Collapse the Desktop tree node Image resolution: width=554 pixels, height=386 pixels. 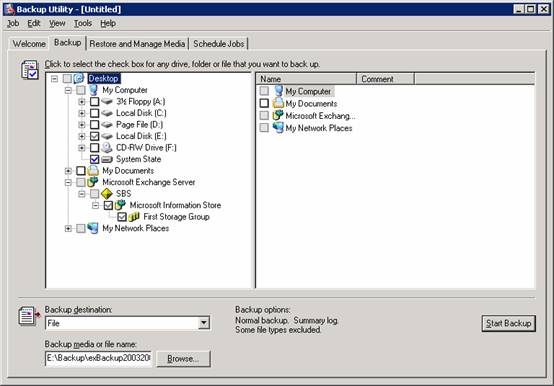coord(54,78)
